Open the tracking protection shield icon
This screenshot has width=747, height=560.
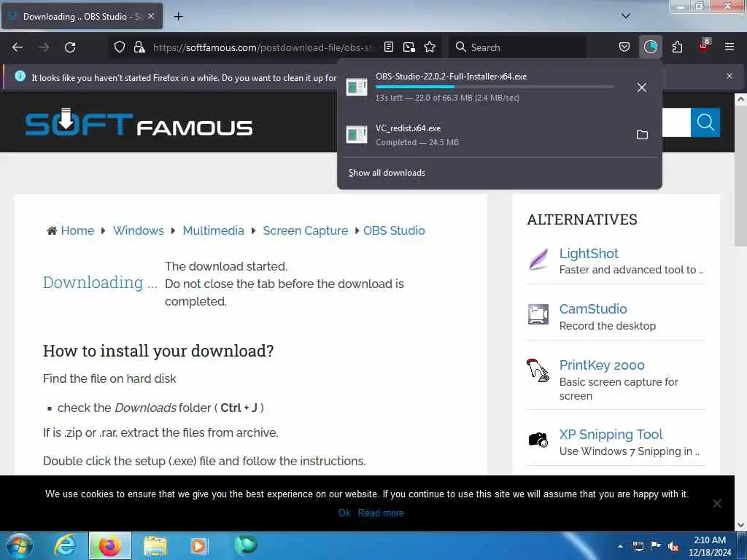pos(120,47)
